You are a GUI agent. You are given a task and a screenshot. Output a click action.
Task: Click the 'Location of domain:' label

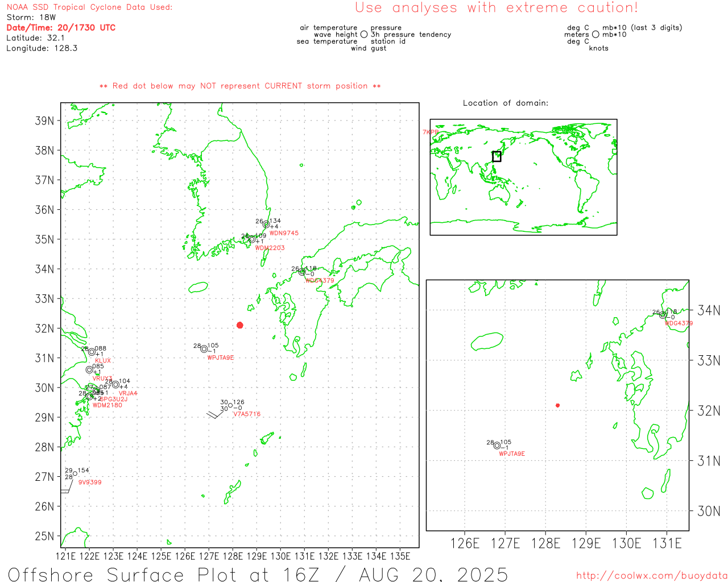[506, 103]
